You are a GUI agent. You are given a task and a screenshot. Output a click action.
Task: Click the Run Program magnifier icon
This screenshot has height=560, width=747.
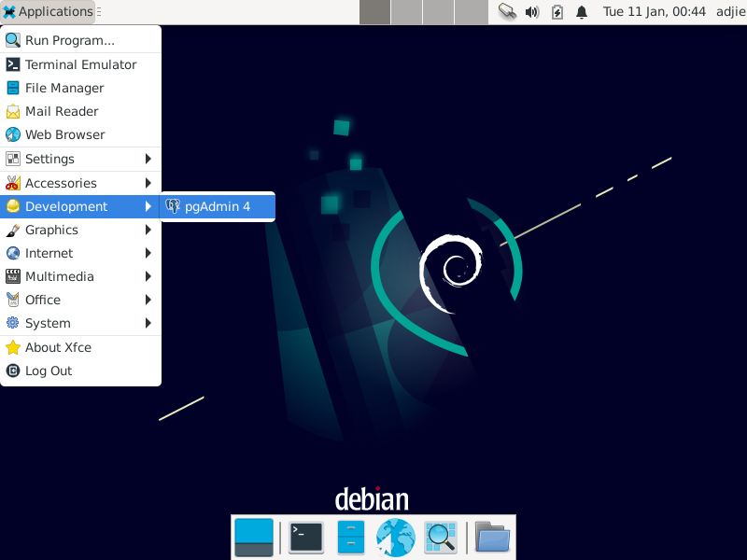click(x=13, y=40)
